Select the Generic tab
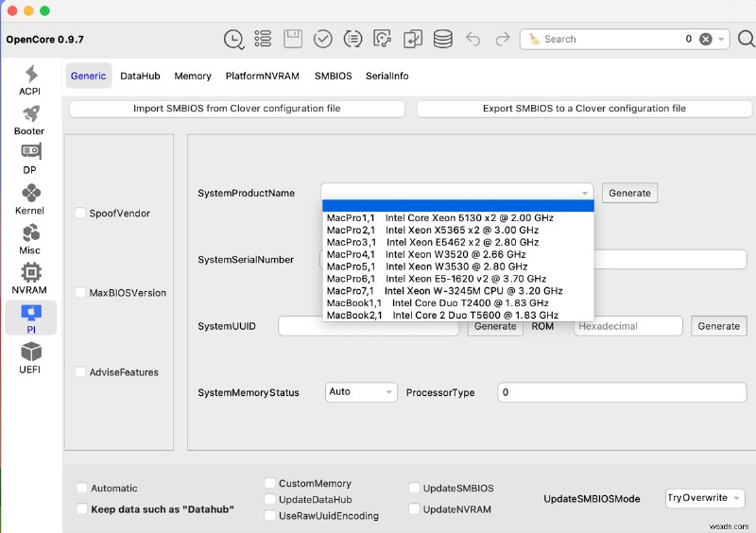This screenshot has height=533, width=756. click(88, 76)
